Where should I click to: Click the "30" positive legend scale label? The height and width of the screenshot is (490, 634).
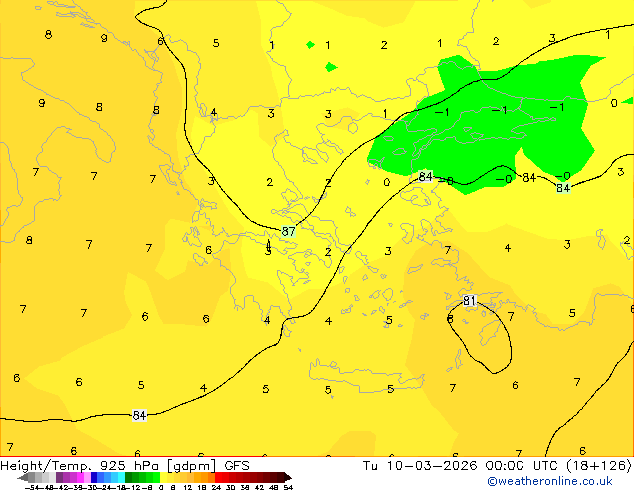230,487
